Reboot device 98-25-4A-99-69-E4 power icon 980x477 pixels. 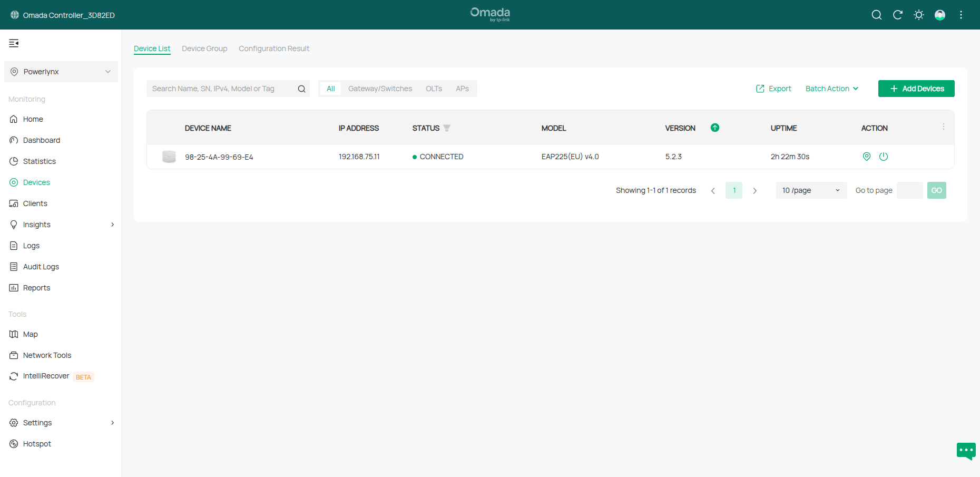click(x=884, y=157)
